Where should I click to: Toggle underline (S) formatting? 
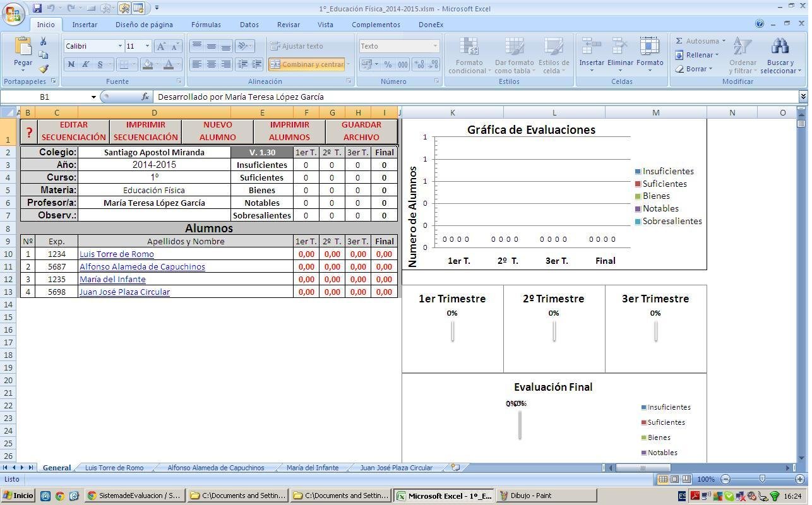coord(100,64)
